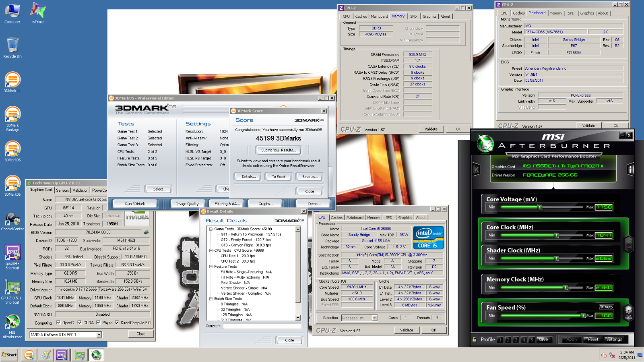Launch 3DMark06 desktop shortcut
644x362 pixels.
pyautogui.click(x=12, y=186)
